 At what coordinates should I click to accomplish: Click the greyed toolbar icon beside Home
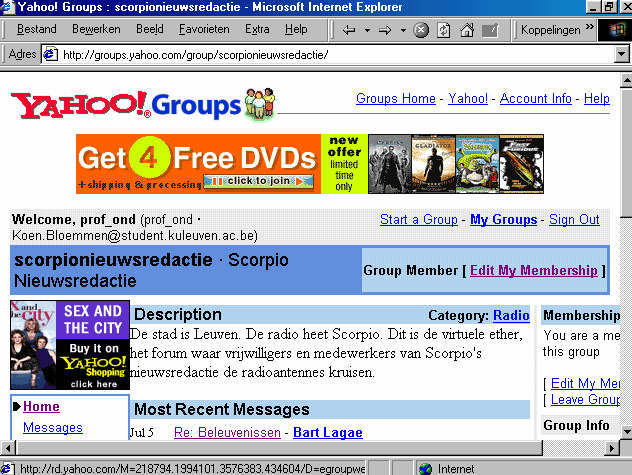click(x=490, y=30)
